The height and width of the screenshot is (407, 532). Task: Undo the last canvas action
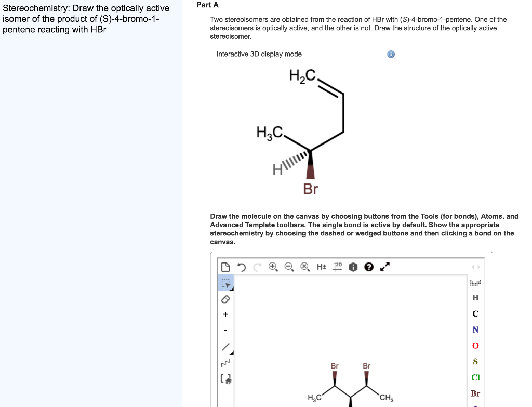[x=241, y=267]
